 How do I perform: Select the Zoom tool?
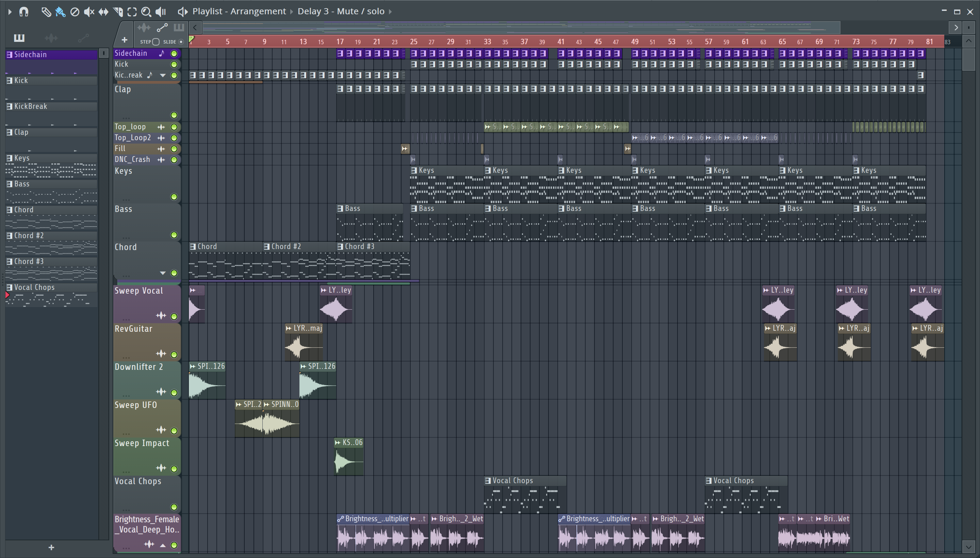[x=146, y=12]
